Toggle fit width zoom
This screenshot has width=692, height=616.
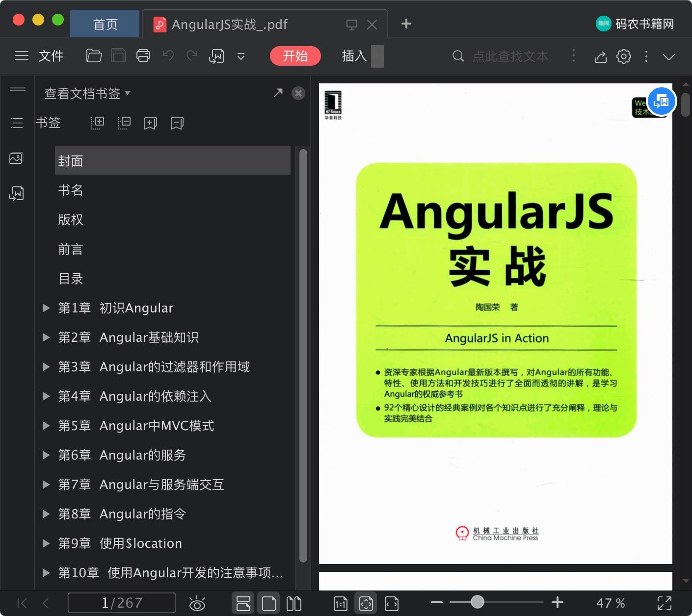pyautogui.click(x=392, y=604)
